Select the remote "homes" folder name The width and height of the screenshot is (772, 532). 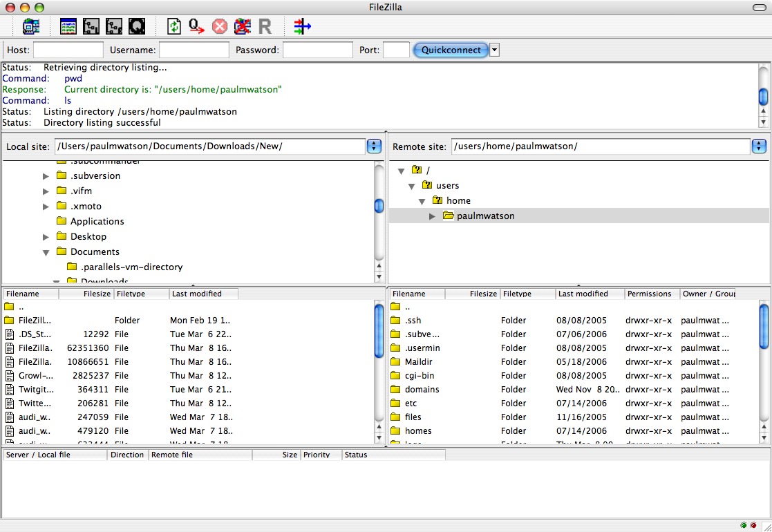(418, 430)
